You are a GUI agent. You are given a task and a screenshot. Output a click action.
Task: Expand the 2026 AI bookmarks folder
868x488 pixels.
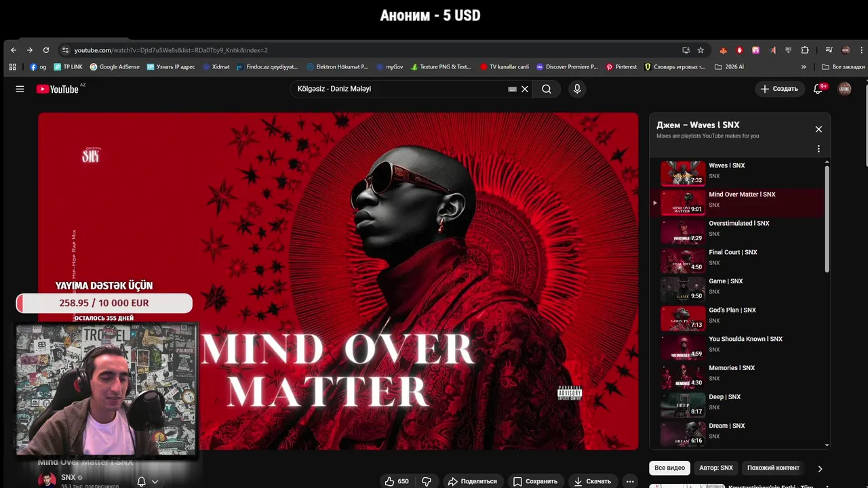[x=729, y=67]
